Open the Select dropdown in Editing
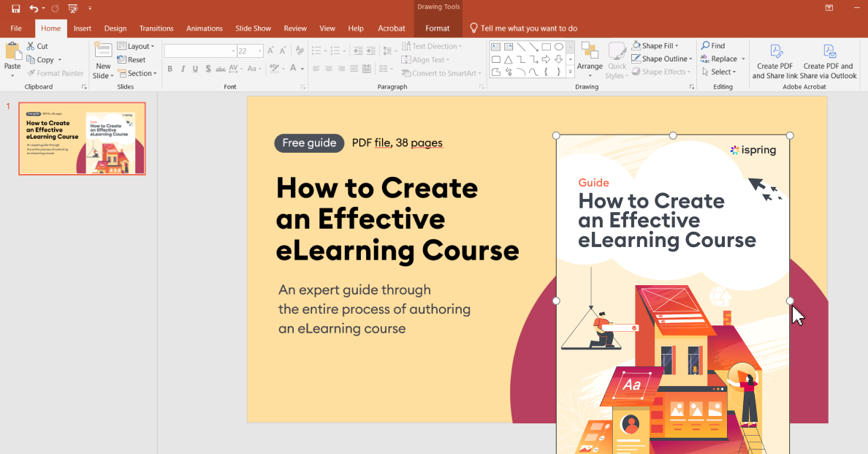Screen dimensions: 868x454 pos(718,72)
